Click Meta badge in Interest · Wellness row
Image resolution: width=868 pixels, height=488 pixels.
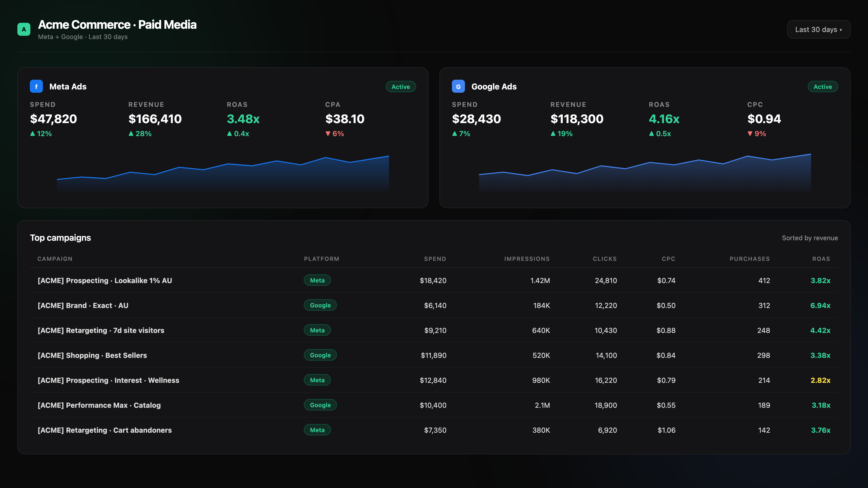pos(317,380)
